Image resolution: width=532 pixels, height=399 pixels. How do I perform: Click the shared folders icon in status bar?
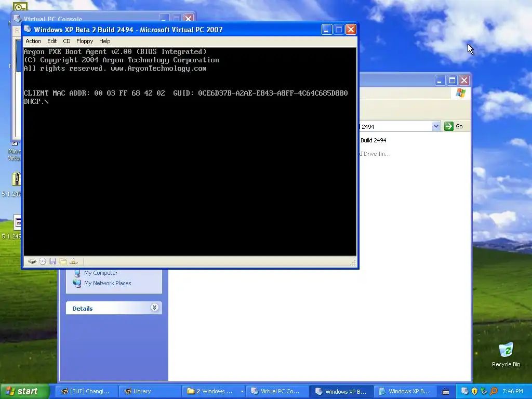(63, 262)
